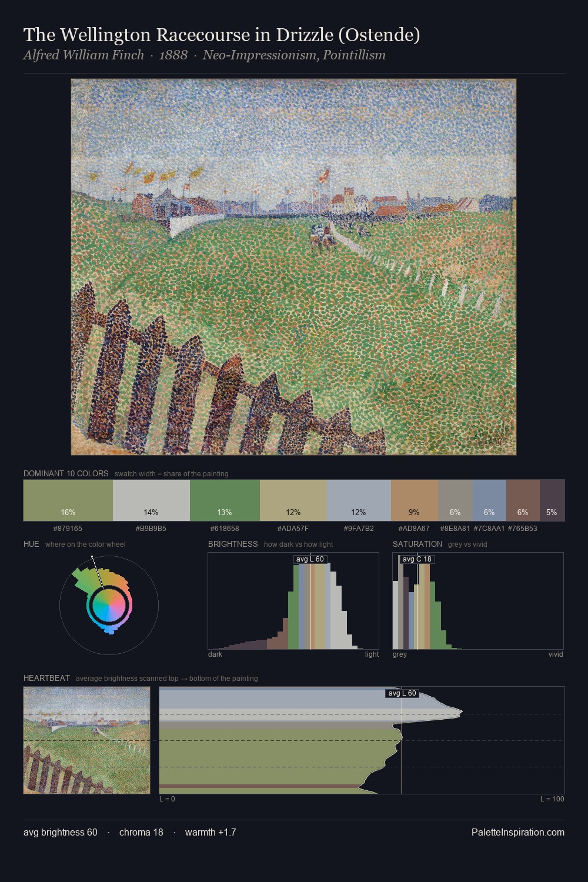Click the 'dark' axis label
The height and width of the screenshot is (882, 588).
coord(215,654)
